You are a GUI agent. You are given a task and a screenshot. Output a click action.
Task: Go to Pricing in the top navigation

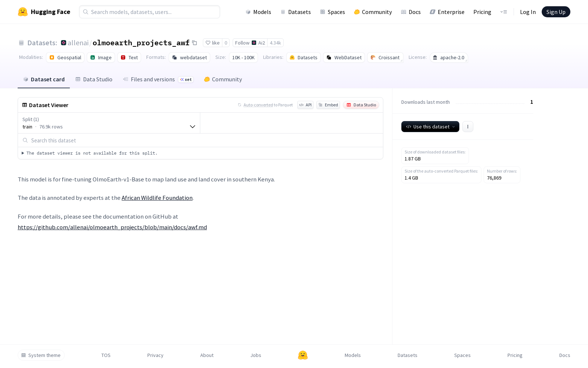pos(482,12)
